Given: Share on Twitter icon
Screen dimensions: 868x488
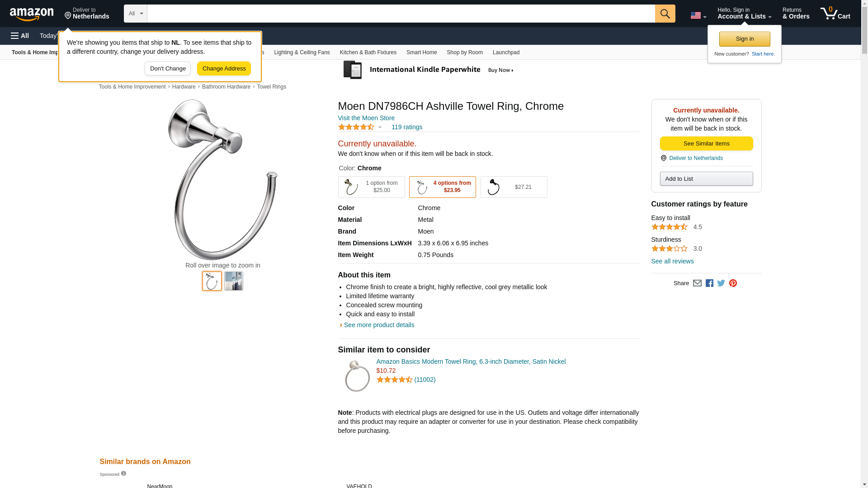Looking at the screenshot, I should tap(721, 283).
